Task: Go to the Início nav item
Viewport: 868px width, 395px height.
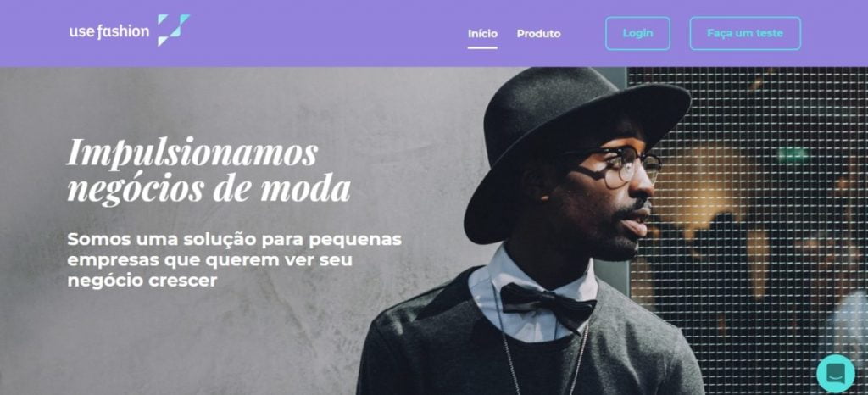Action: click(x=482, y=34)
